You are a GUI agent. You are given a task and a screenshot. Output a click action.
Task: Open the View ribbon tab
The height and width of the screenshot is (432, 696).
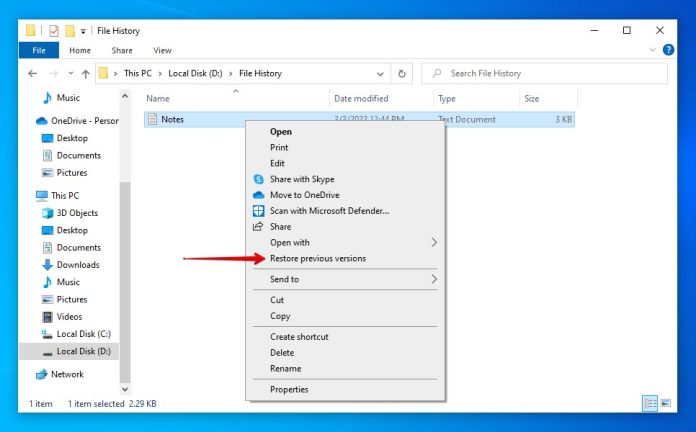click(162, 50)
